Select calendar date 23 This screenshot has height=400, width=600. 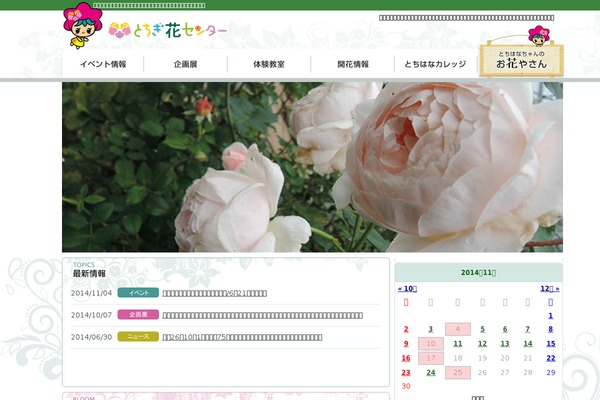tap(406, 372)
